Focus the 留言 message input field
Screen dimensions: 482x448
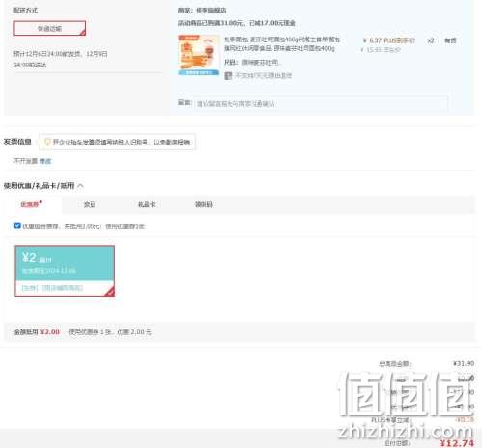pos(321,103)
